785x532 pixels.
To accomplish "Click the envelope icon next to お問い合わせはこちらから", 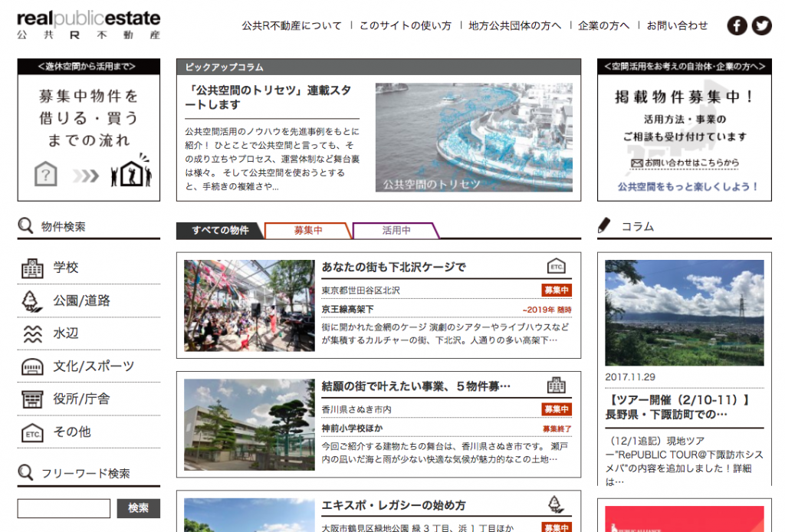I will point(636,163).
